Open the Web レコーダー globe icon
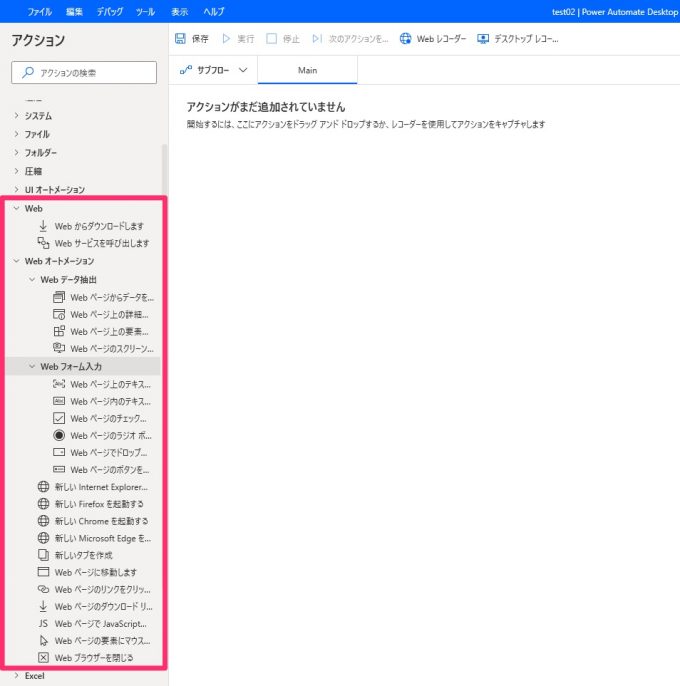 point(405,38)
